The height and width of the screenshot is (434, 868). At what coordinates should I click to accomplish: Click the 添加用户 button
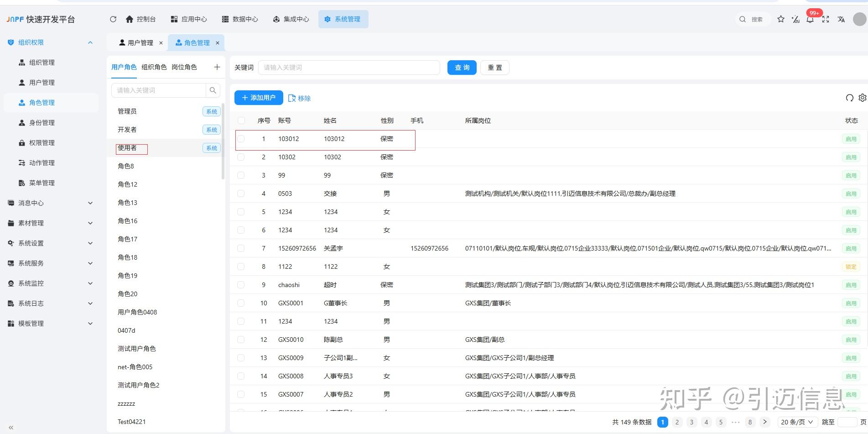point(259,98)
